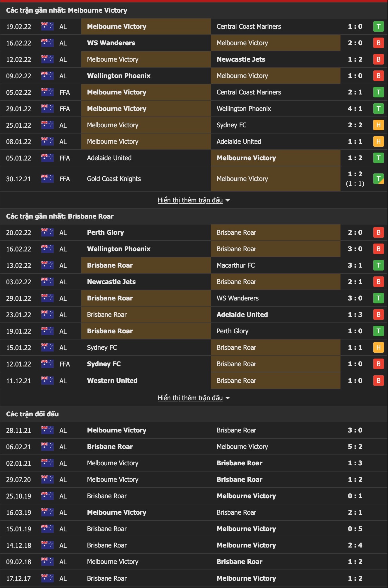Click the T badge on 05.01.22 Adelaide United FFA row
388x588 pixels.
pyautogui.click(x=378, y=158)
